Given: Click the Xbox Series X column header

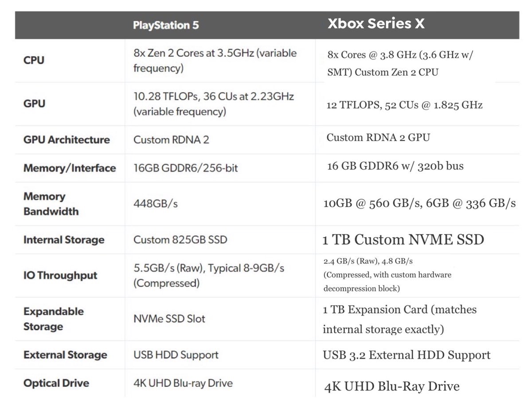Looking at the screenshot, I should point(376,24).
